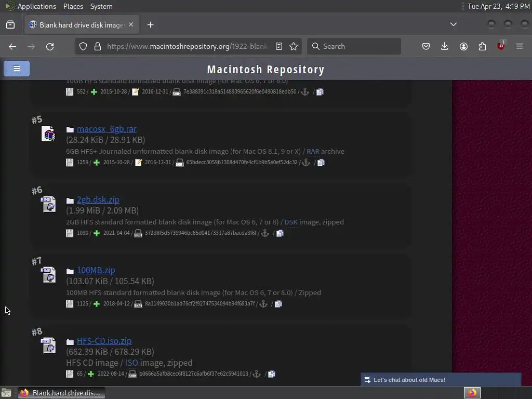Open a new browser tab
This screenshot has height=399, width=532.
point(150,25)
